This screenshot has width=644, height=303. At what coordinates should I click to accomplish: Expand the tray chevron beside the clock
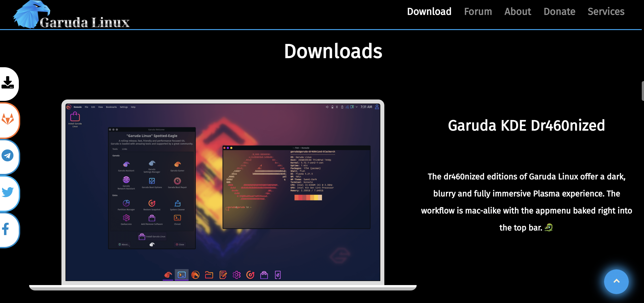pyautogui.click(x=357, y=107)
